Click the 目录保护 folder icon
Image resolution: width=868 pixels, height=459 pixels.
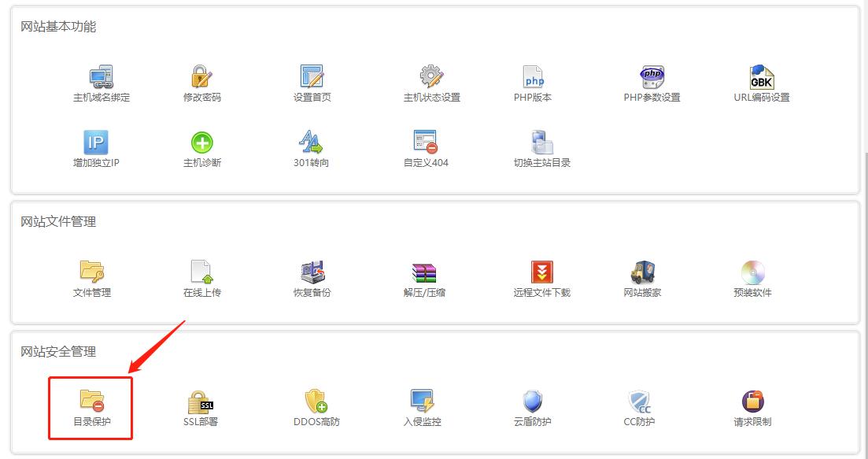tap(92, 402)
